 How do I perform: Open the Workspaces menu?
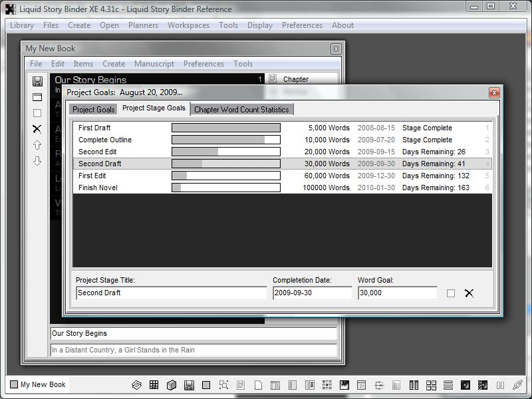[188, 25]
